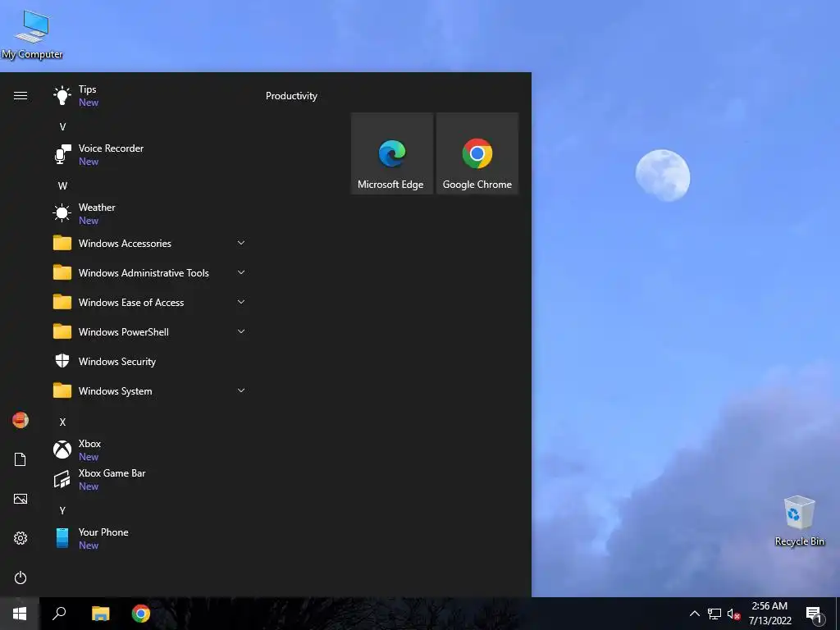Viewport: 840px width, 630px height.
Task: Open File Explorer from the taskbar
Action: (x=100, y=614)
